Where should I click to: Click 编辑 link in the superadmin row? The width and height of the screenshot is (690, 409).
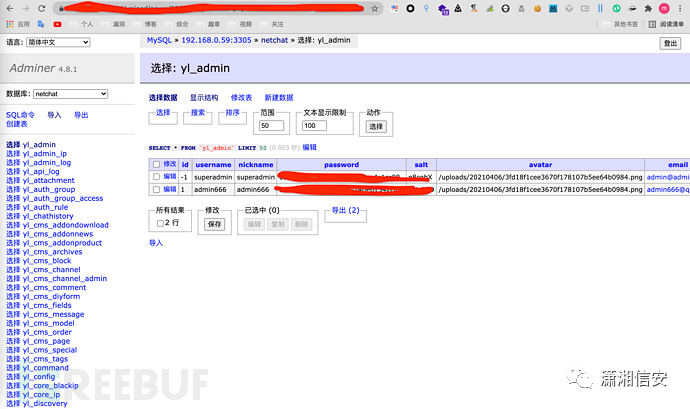[x=170, y=177]
